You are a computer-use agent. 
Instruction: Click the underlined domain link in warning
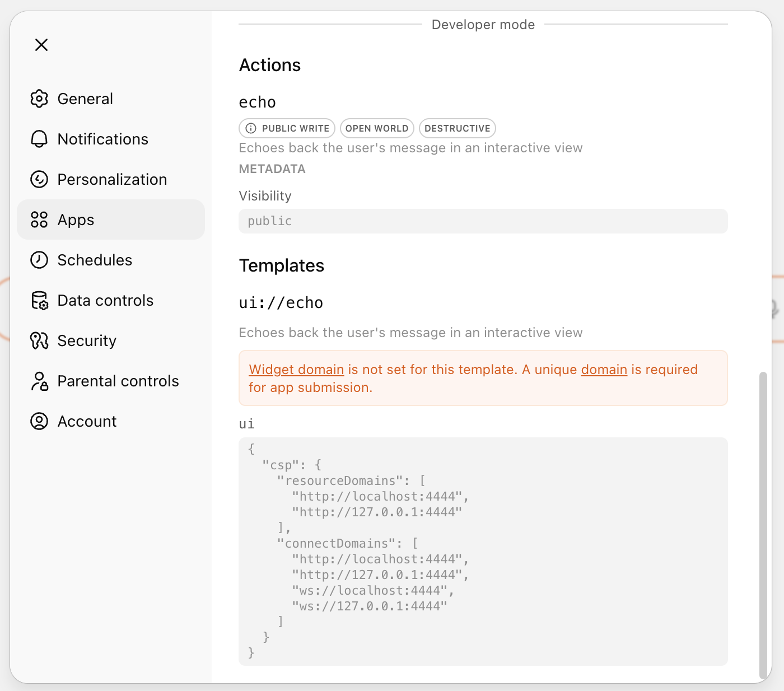click(x=604, y=369)
